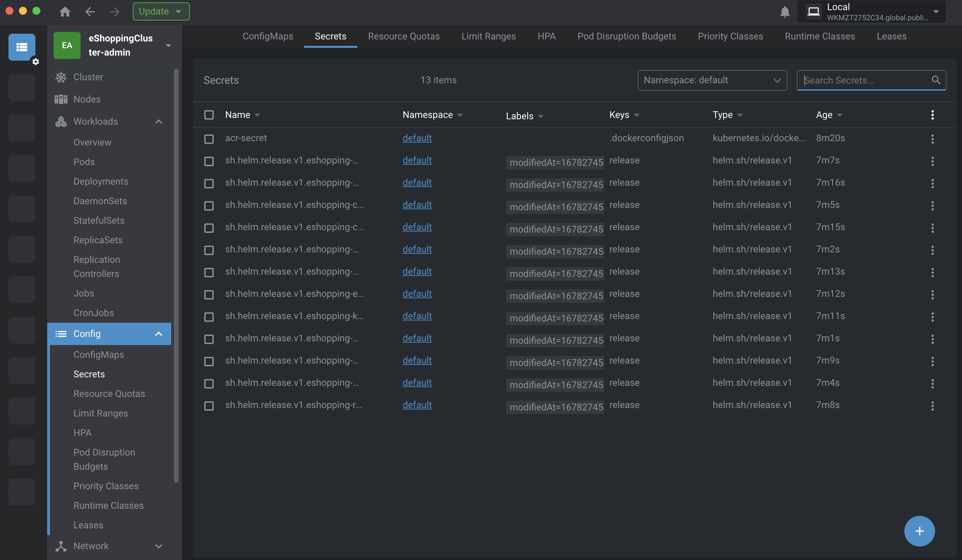This screenshot has width=962, height=560.
Task: Switch to the Limit Ranges tab
Action: pyautogui.click(x=488, y=36)
